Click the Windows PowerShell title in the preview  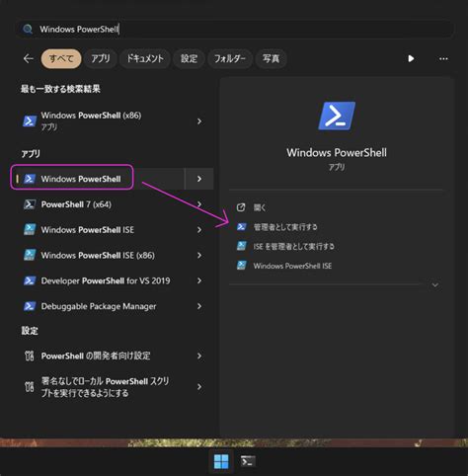click(337, 152)
